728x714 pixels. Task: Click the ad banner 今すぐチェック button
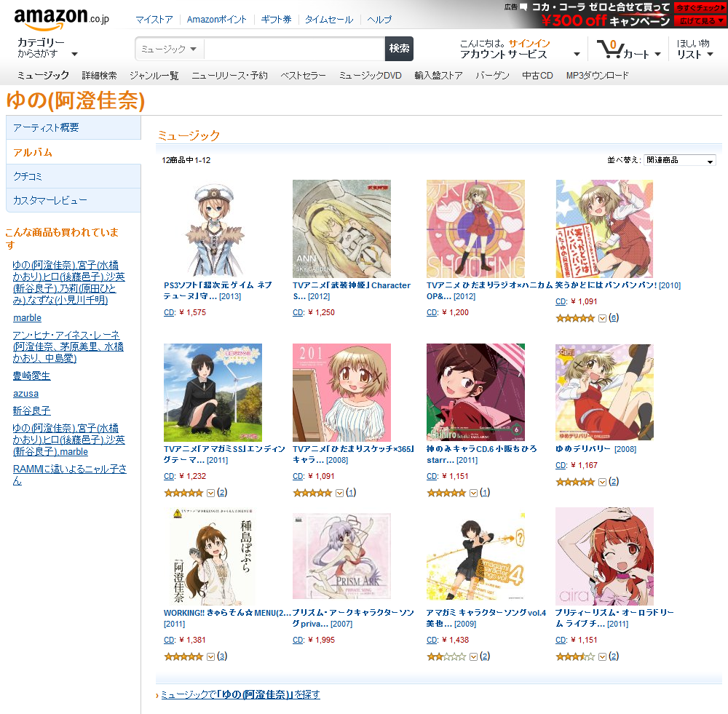tap(699, 7)
